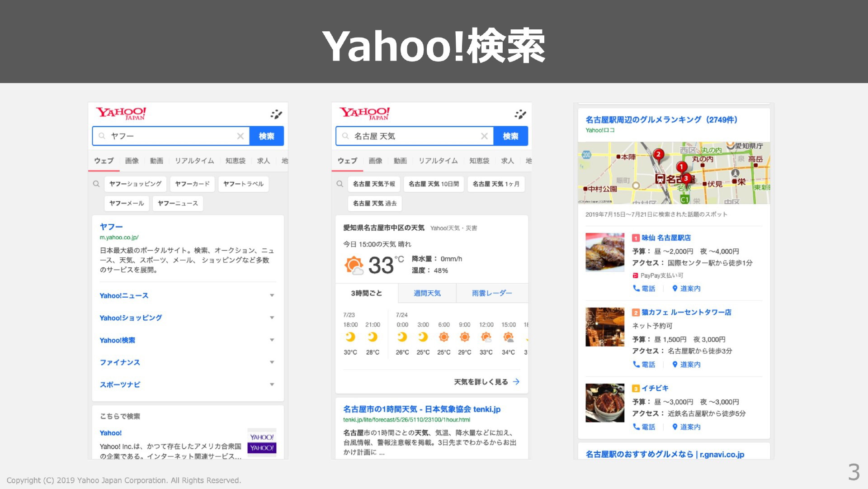
Task: Tap 道案内 directions for イチビキ
Action: (686, 427)
